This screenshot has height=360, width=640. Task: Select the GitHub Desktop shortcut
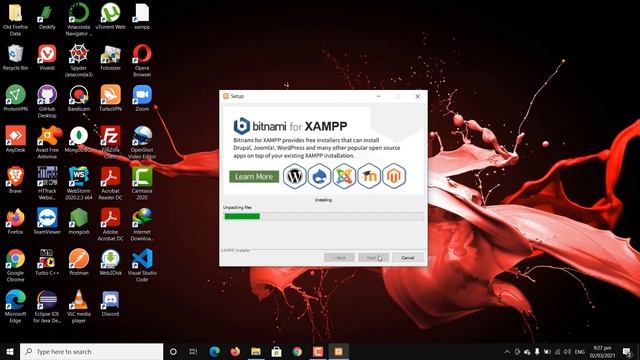click(47, 102)
